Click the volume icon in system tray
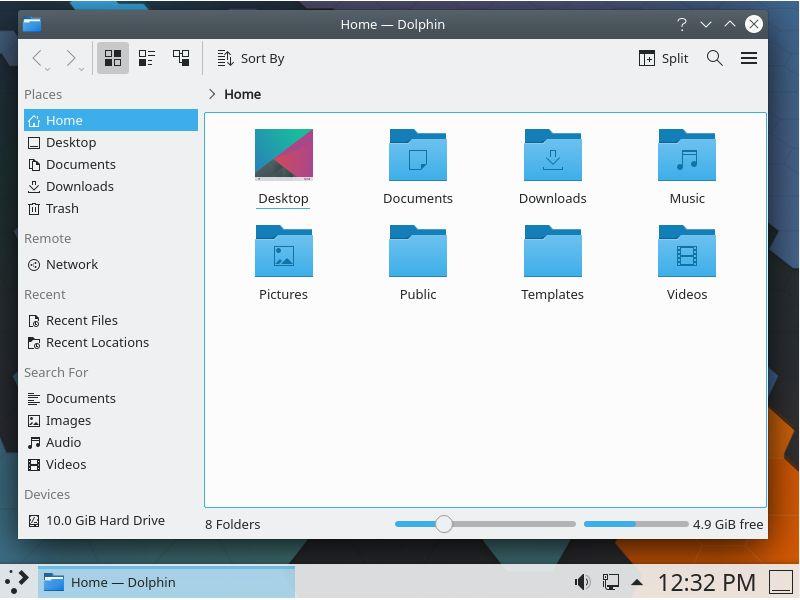The height and width of the screenshot is (600, 800). point(582,582)
